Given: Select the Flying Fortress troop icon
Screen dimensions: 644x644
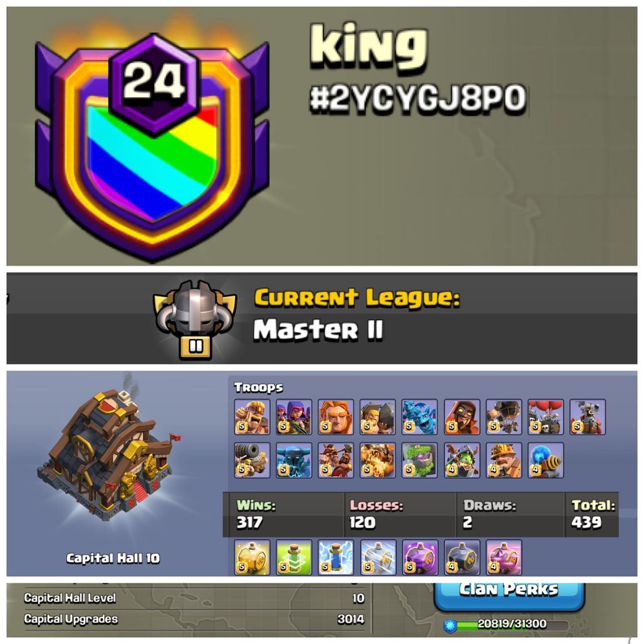Looking at the screenshot, I should pos(588,417).
